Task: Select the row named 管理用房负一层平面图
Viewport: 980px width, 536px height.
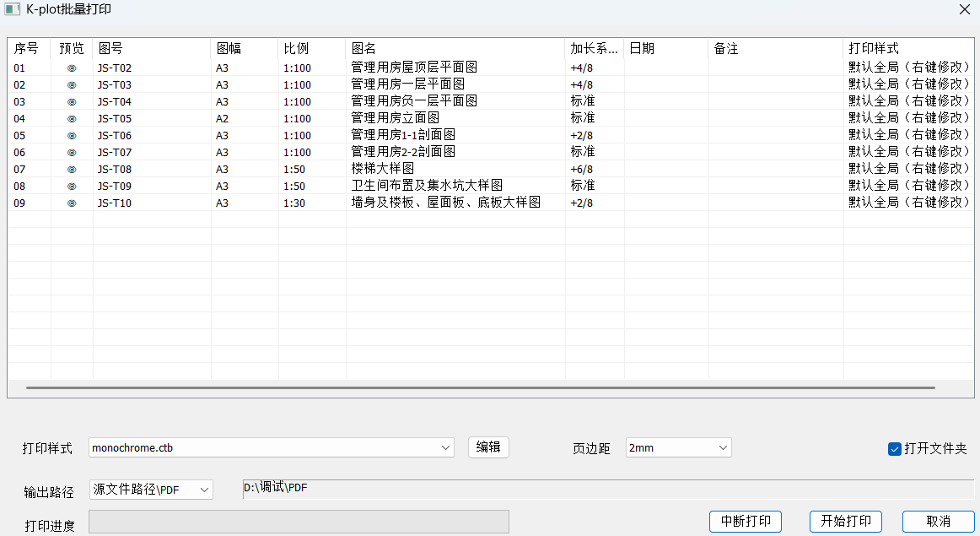Action: click(x=490, y=102)
